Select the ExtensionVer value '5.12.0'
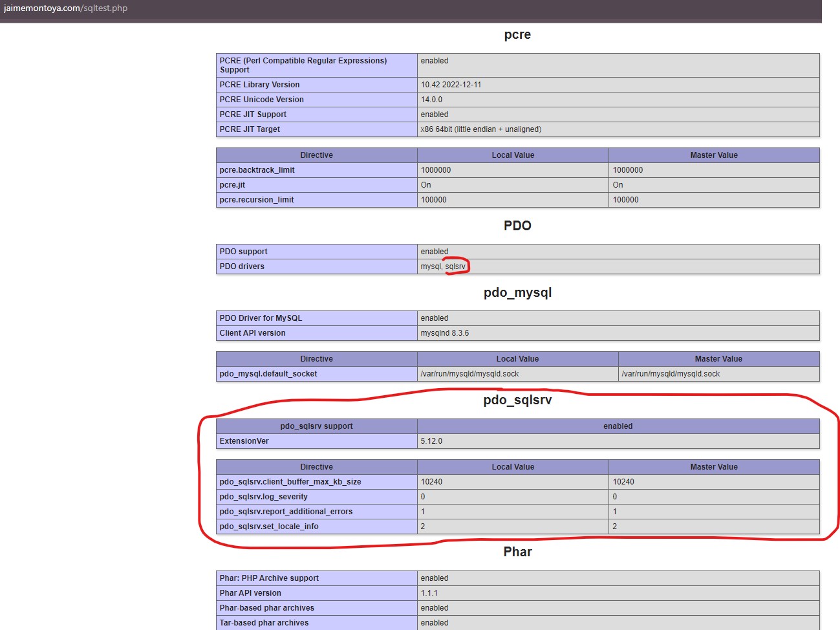Image resolution: width=840 pixels, height=630 pixels. click(x=431, y=441)
